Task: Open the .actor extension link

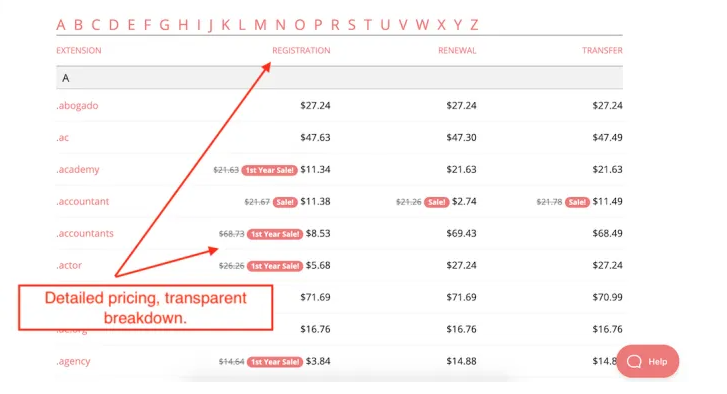Action: coord(69,266)
